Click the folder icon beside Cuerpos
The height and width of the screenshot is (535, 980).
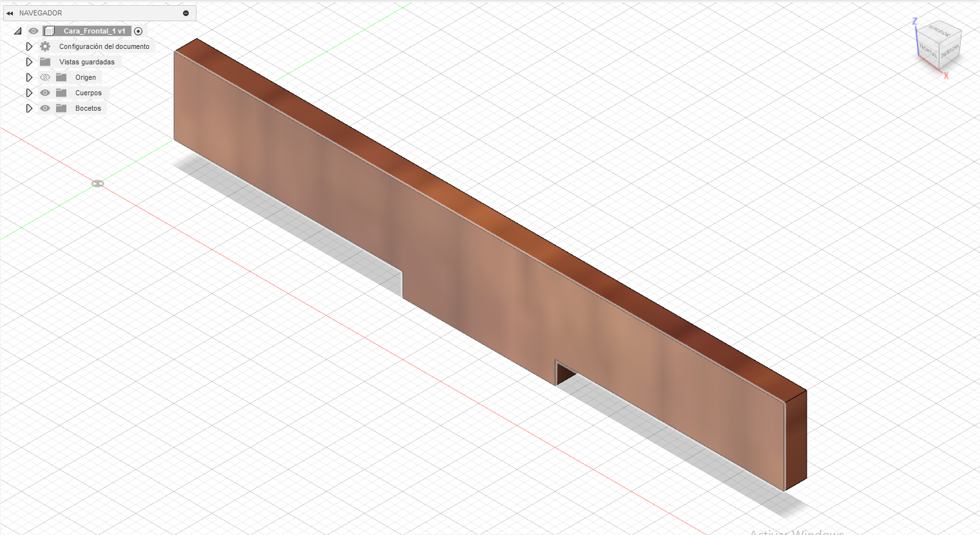pyautogui.click(x=61, y=93)
